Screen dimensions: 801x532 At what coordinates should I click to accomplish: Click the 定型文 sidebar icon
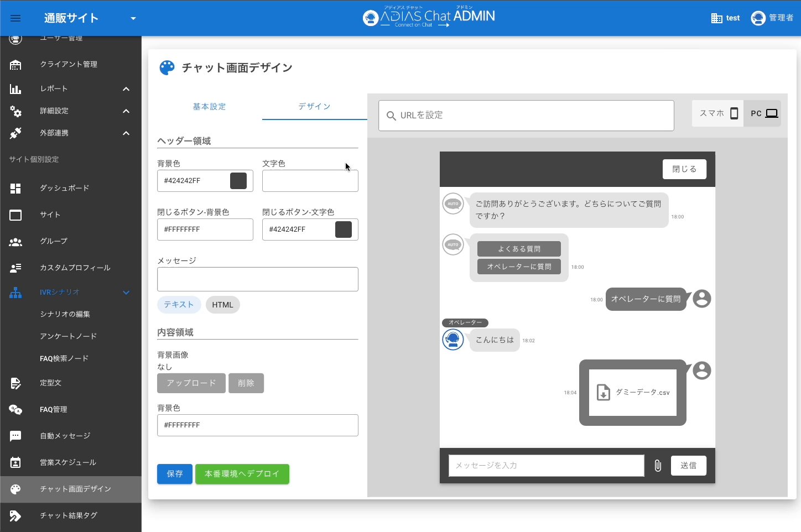(x=15, y=383)
